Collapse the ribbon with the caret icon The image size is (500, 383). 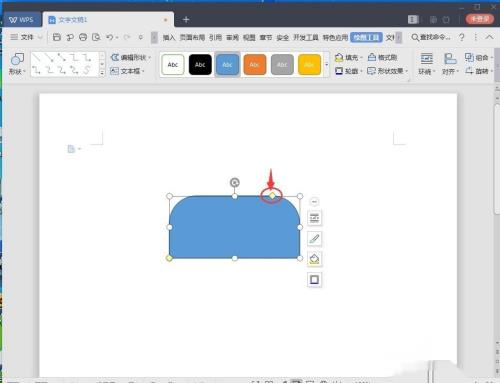[489, 37]
